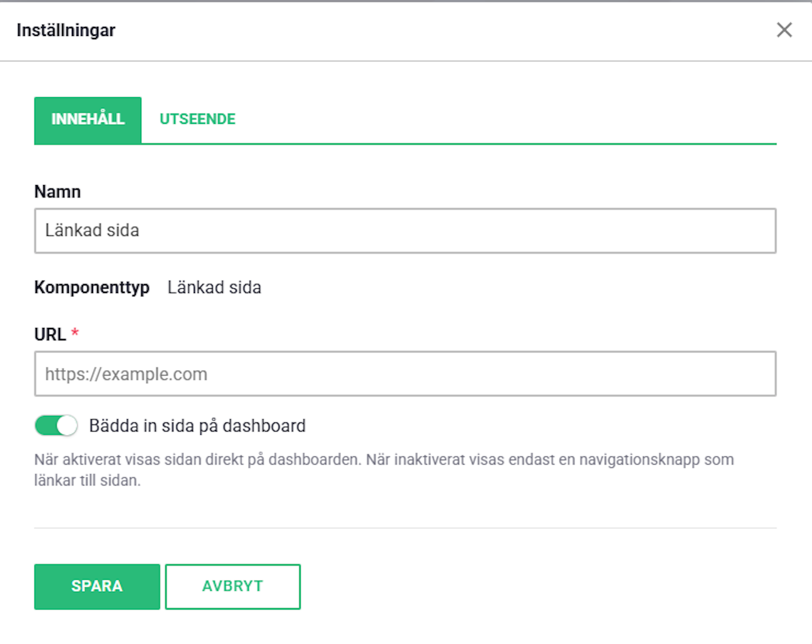The image size is (812, 644).
Task: Toggle Bädda in sida på dashboard switch
Action: coord(56,426)
